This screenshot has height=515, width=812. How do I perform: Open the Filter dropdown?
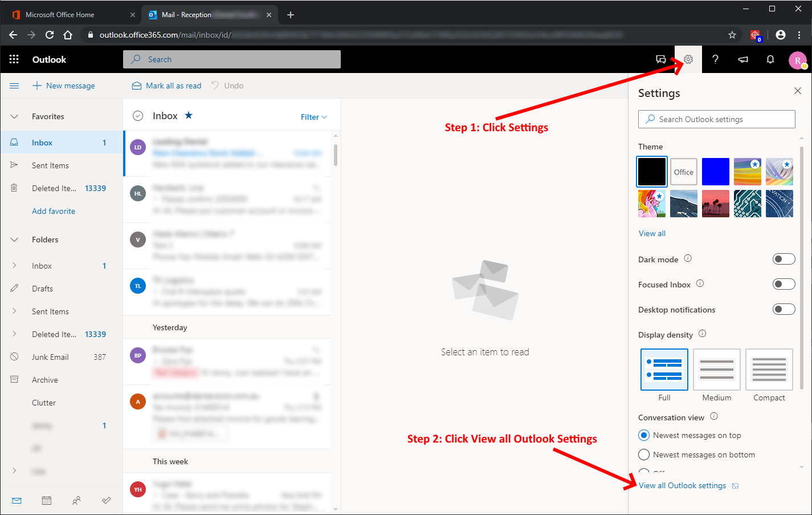point(314,117)
